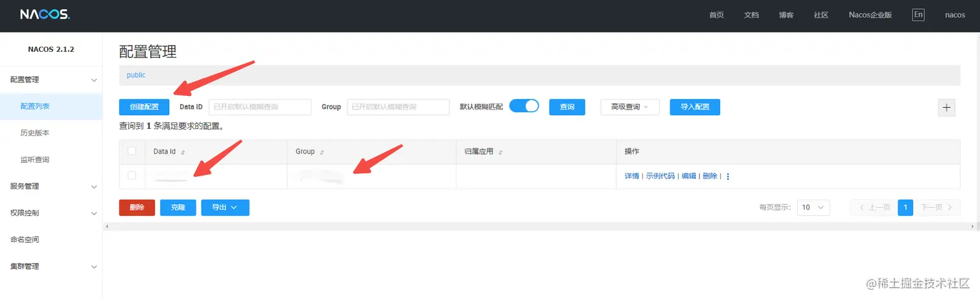This screenshot has height=300, width=980.
Task: Go to the 下一页 next page button
Action: coord(937,207)
